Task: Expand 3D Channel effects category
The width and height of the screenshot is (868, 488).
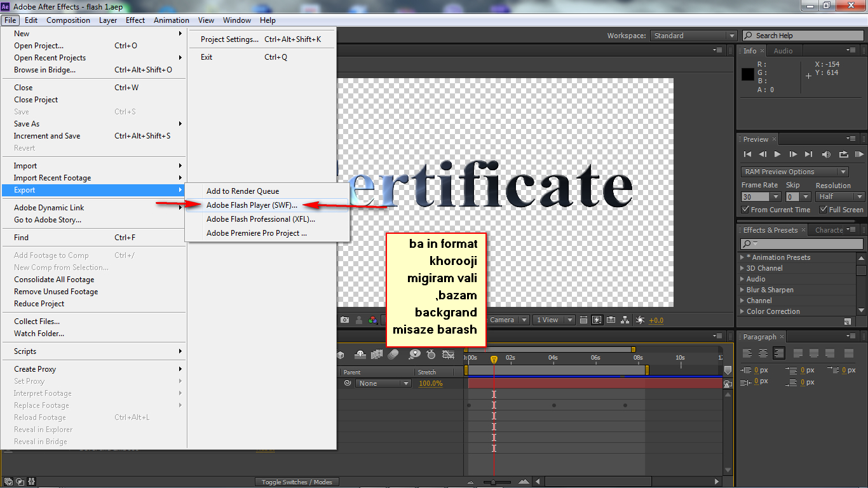Action: 742,268
